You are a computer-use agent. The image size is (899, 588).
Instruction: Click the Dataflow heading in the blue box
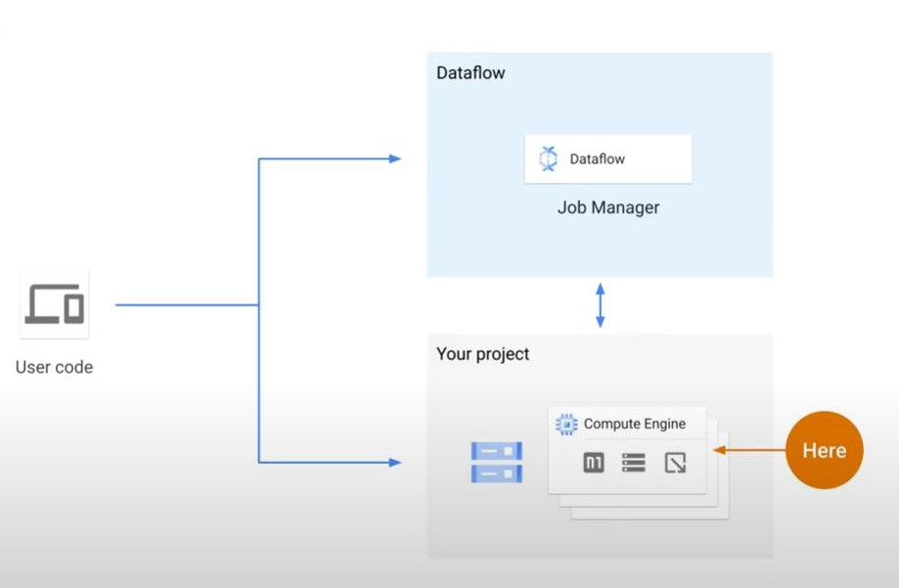(471, 72)
